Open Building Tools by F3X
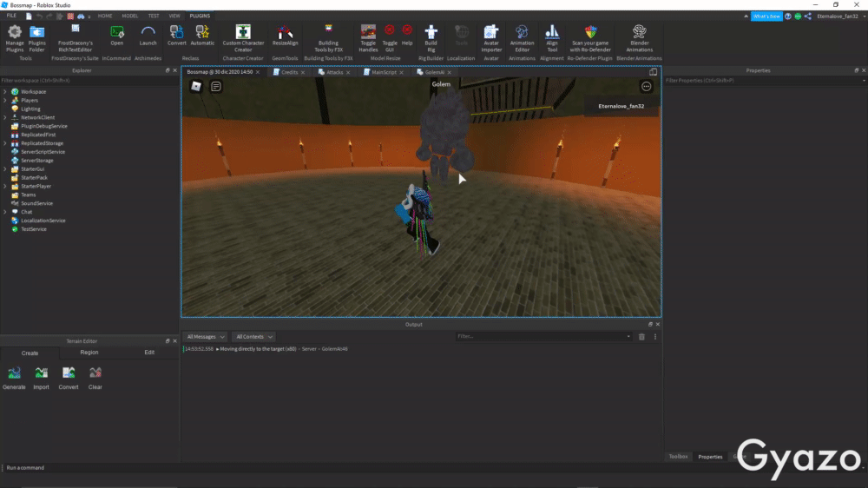The image size is (868, 488). pyautogui.click(x=328, y=38)
